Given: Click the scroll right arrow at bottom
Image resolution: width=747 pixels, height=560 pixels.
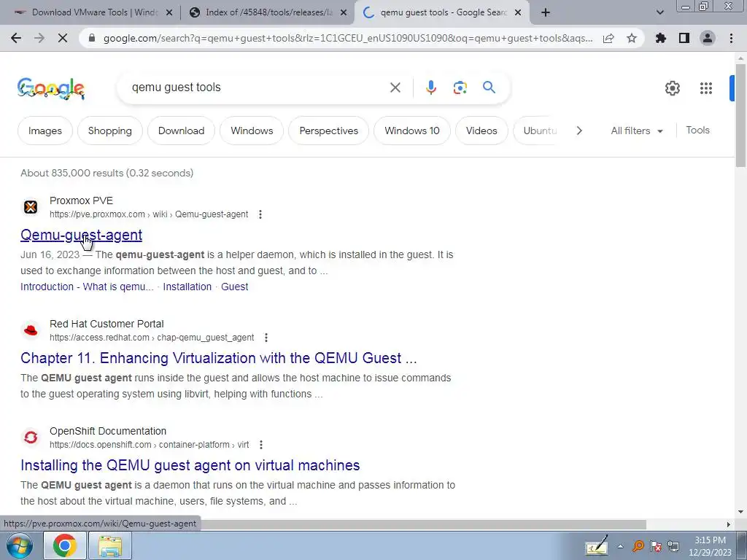Looking at the screenshot, I should click(729, 524).
